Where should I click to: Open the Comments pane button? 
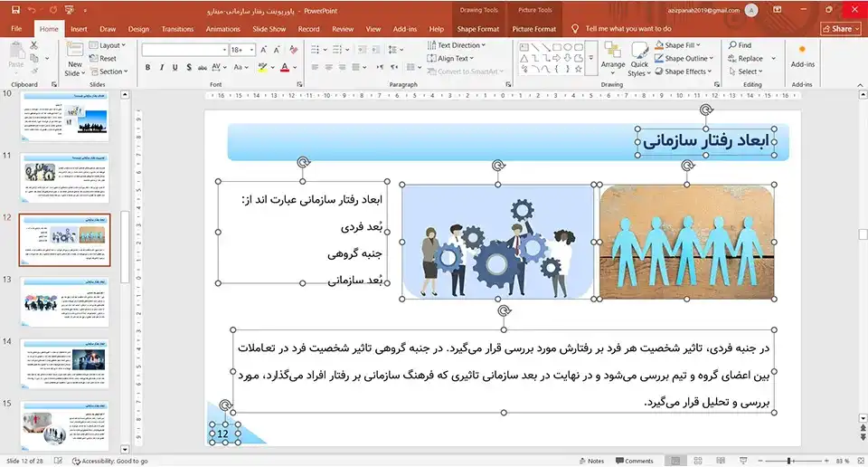pyautogui.click(x=635, y=461)
